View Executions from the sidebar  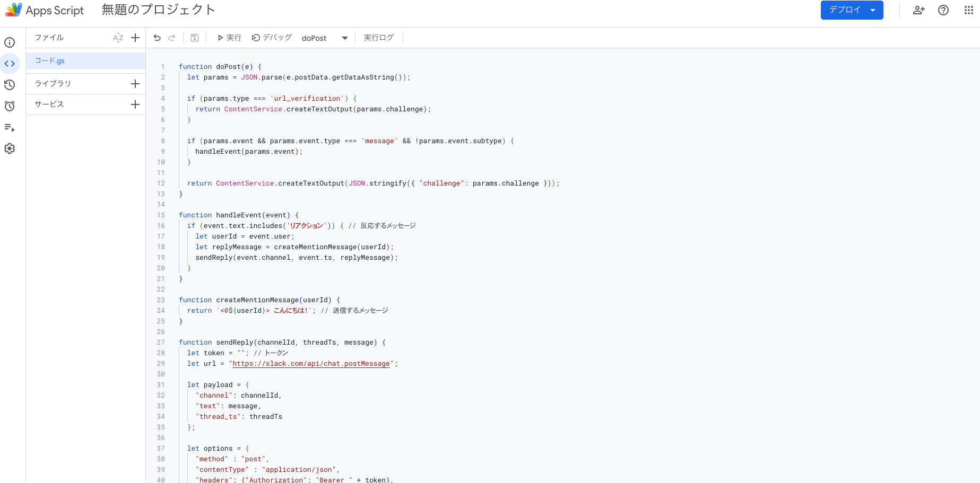(x=10, y=128)
